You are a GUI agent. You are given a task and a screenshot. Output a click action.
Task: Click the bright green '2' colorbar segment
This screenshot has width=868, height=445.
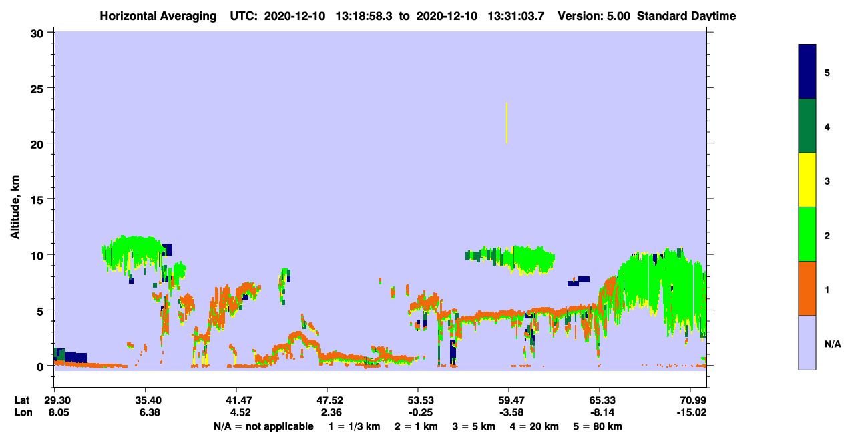(807, 234)
